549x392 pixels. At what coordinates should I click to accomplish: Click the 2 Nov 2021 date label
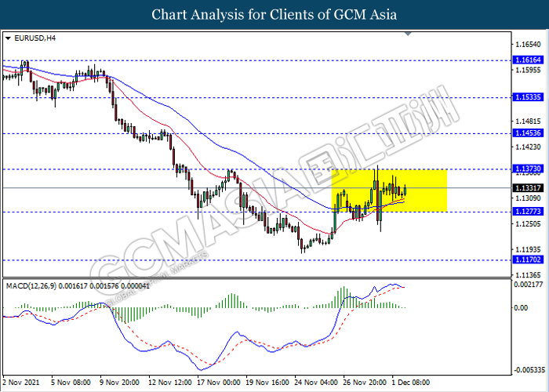pos(21,383)
